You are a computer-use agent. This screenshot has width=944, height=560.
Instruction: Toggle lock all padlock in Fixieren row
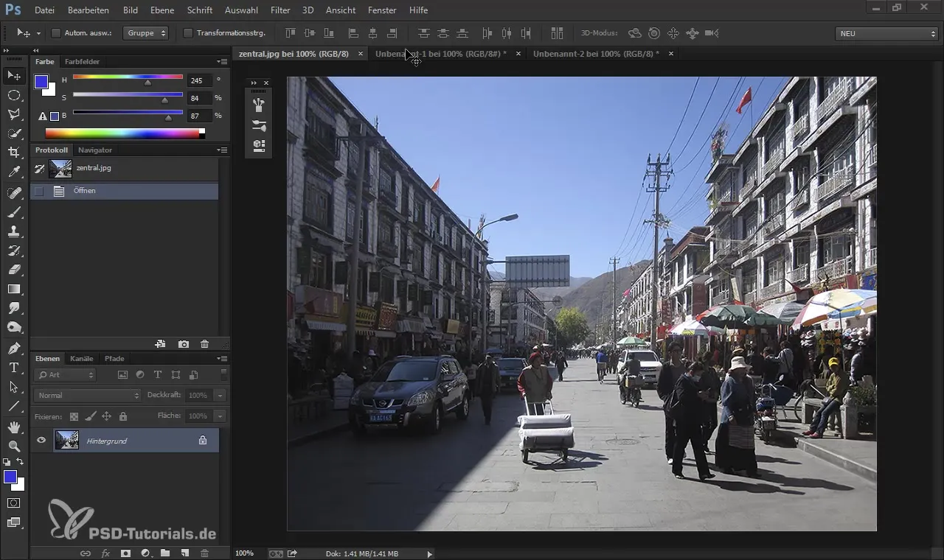[x=122, y=416]
